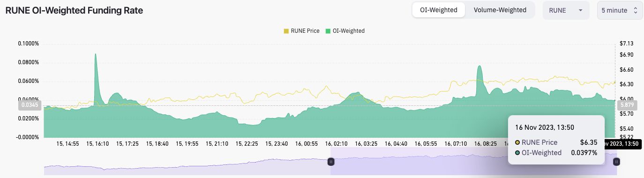Click the 0.0200% y-axis label
Image resolution: width=644 pixels, height=178 pixels.
[29, 119]
